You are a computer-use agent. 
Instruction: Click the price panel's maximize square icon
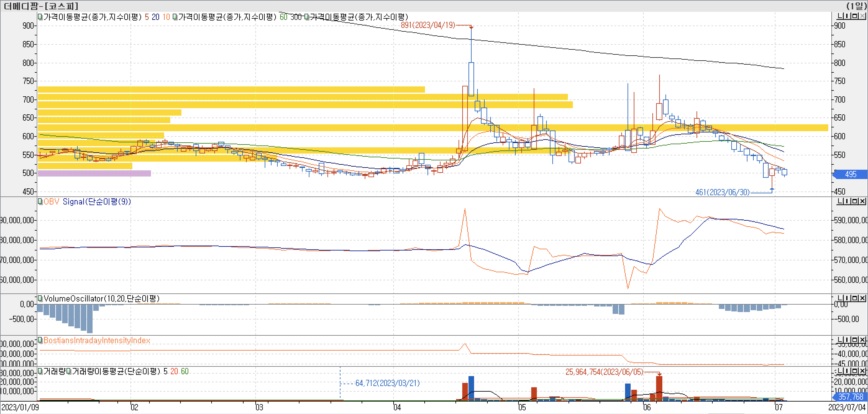click(855, 16)
